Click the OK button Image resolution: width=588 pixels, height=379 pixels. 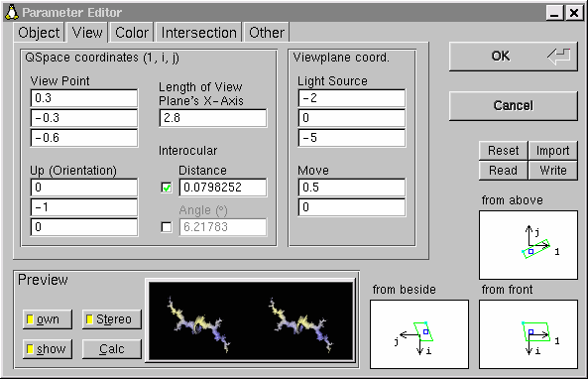pos(513,57)
